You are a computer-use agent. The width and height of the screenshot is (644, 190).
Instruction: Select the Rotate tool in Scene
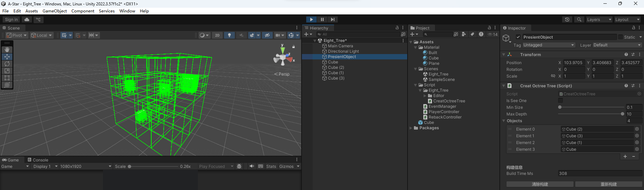tap(7, 64)
